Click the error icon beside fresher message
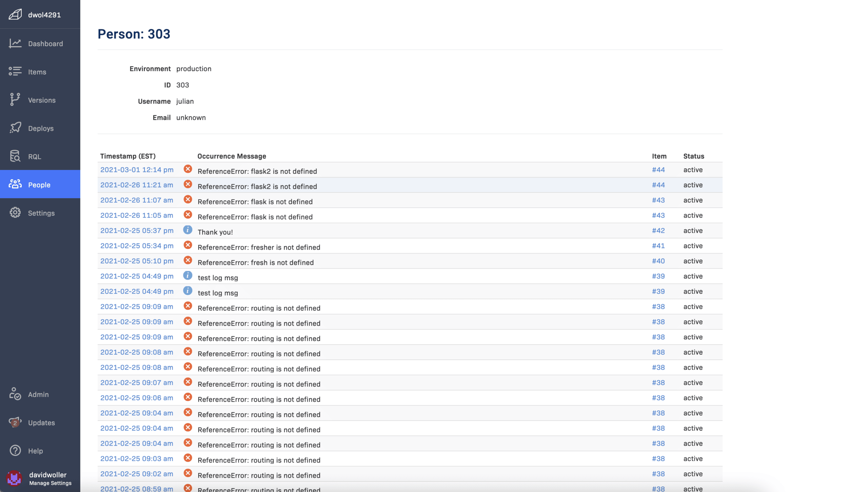Image resolution: width=868 pixels, height=492 pixels. [x=188, y=245]
